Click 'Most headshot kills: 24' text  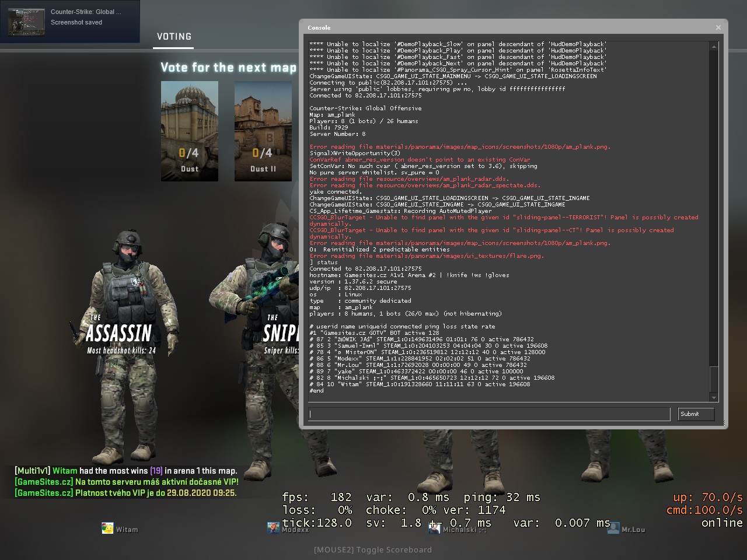click(x=121, y=351)
